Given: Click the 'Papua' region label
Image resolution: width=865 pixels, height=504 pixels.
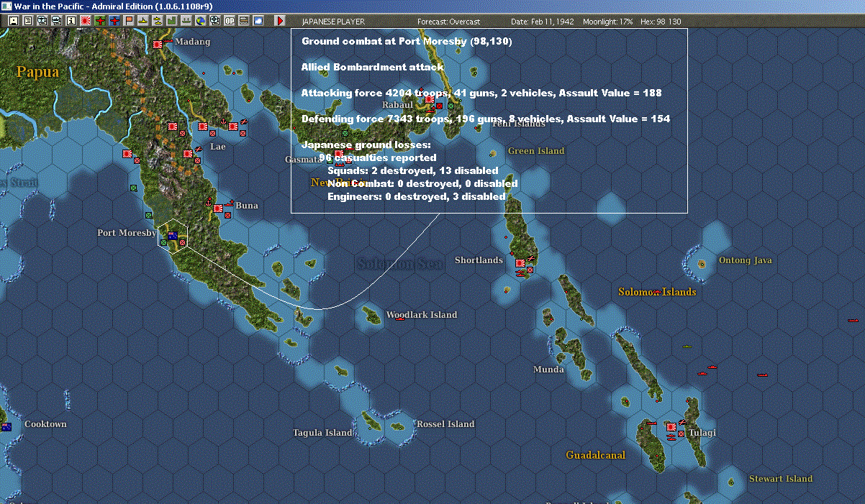Looking at the screenshot, I should point(38,71).
